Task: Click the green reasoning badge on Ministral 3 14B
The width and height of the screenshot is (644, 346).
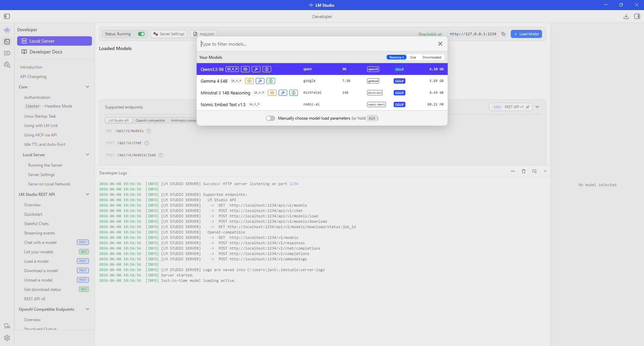Action: pos(294,93)
